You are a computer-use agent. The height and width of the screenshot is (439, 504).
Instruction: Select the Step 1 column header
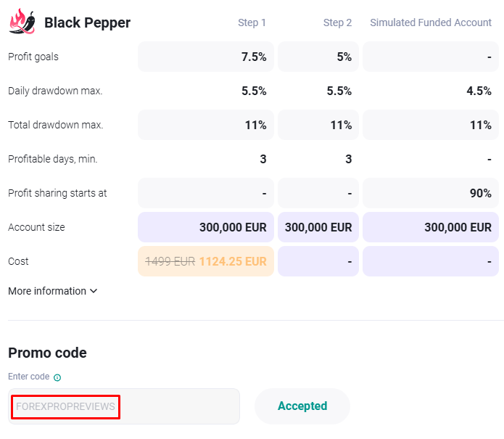click(252, 22)
